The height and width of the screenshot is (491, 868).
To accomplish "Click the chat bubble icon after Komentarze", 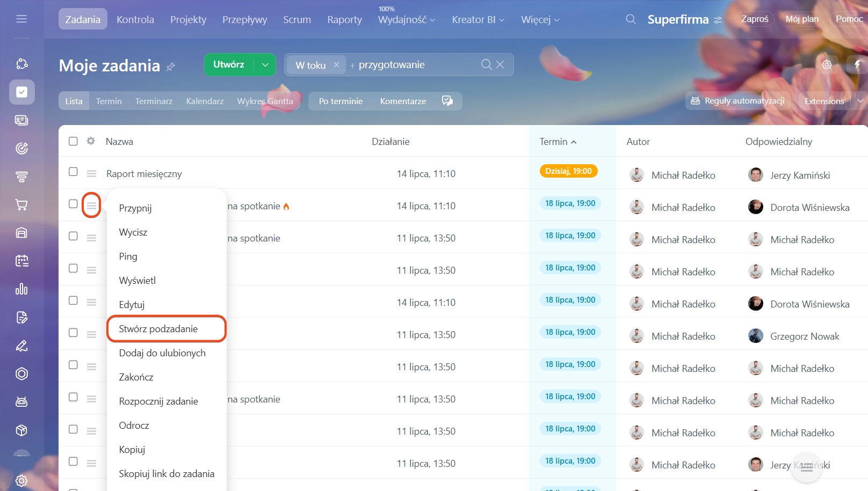I will [x=447, y=101].
